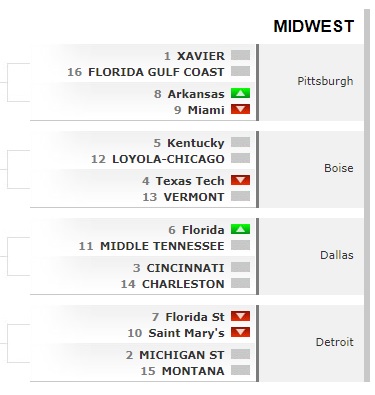Click the green up arrow beside Arkansas
The height and width of the screenshot is (395, 375).
[x=240, y=93]
